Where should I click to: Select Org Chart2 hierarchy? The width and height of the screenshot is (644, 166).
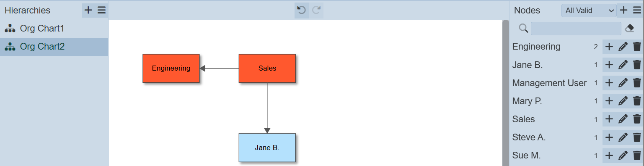(54, 47)
